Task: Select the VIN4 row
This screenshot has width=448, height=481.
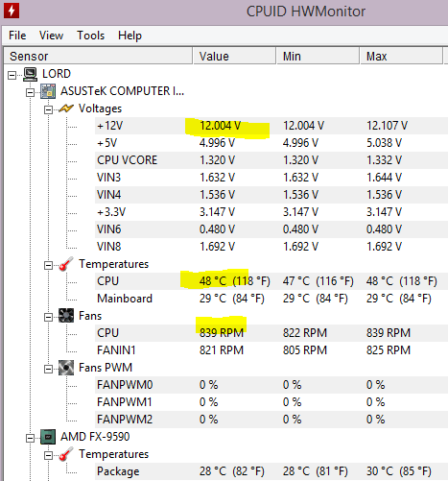Action: point(271,195)
